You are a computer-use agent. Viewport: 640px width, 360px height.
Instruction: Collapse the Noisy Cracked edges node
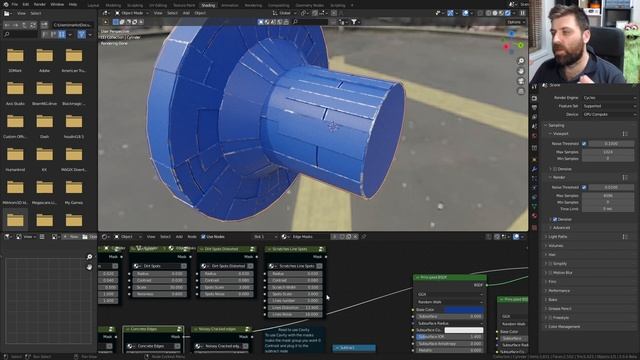pos(195,329)
